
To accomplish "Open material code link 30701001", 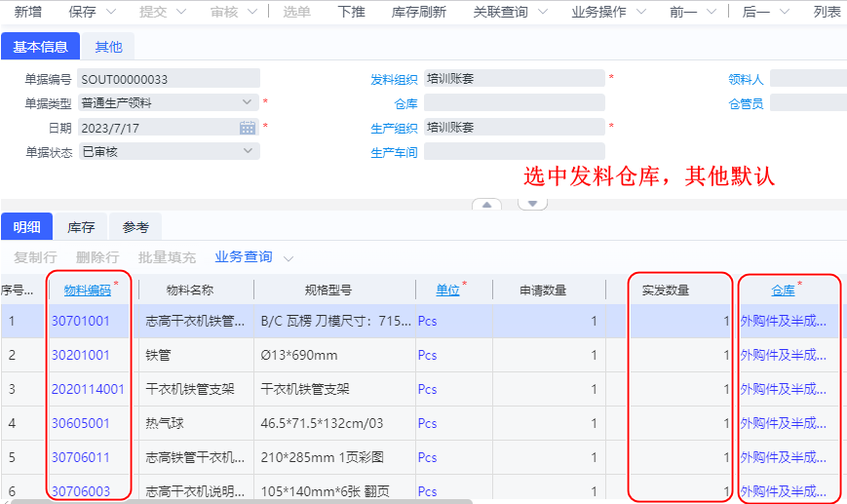I will pyautogui.click(x=81, y=321).
